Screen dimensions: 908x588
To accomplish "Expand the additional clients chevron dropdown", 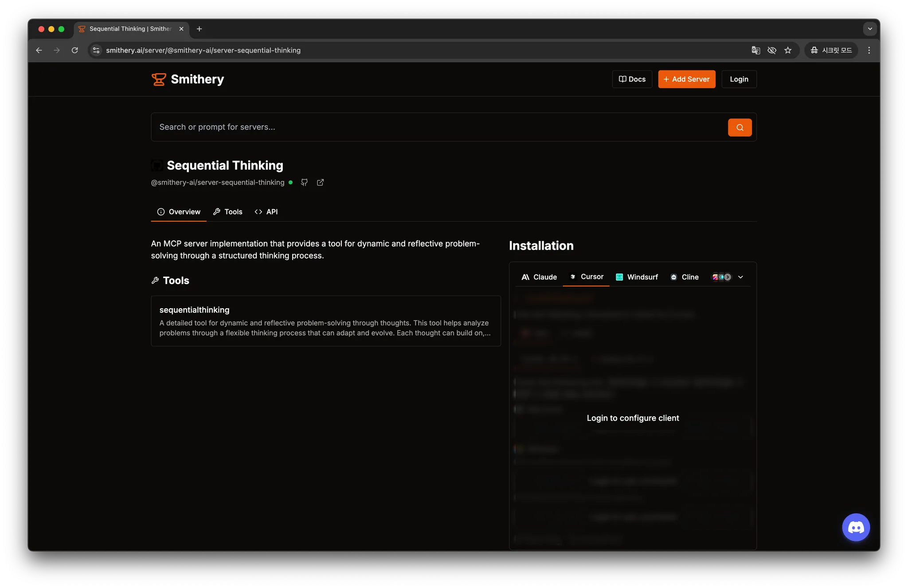I will [740, 277].
